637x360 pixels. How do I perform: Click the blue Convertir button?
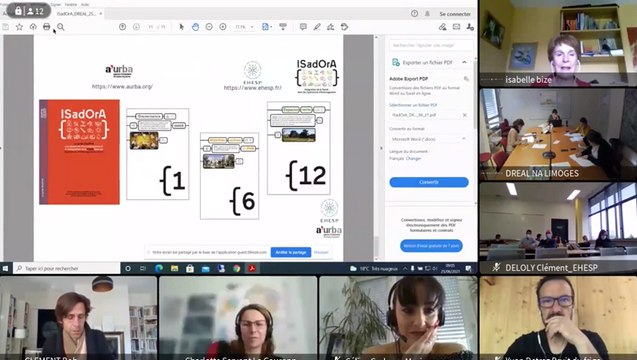pos(429,182)
